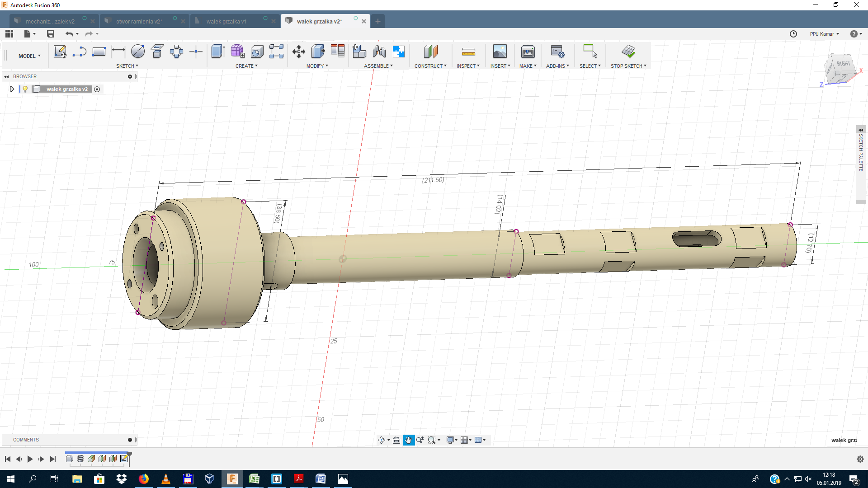The height and width of the screenshot is (488, 868).
Task: Open the ASSEMBLE dropdown menu
Action: click(378, 66)
